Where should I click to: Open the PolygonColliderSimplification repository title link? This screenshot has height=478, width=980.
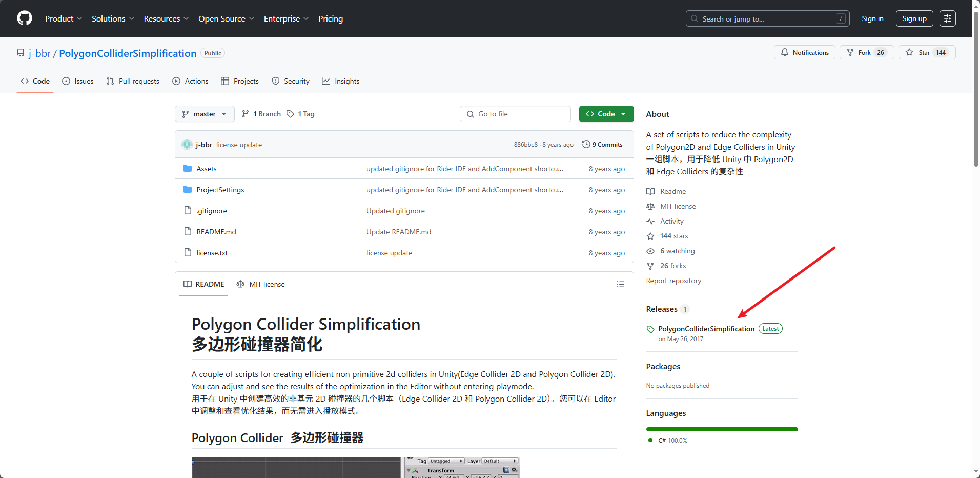point(128,53)
